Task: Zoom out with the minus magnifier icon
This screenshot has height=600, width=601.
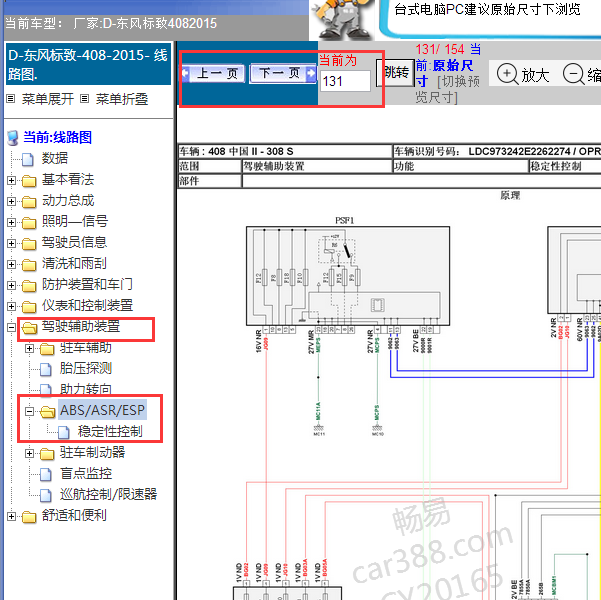Action: tap(573, 73)
